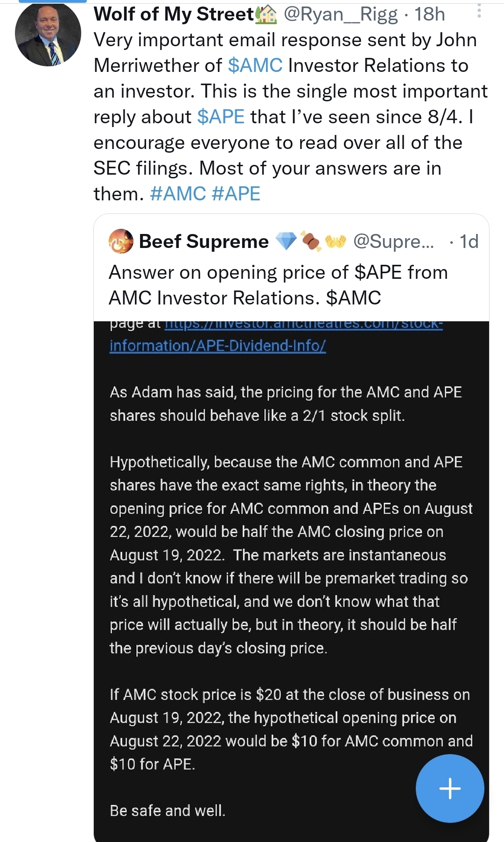Select the Beef Supreme display name
This screenshot has height=842, width=504.
pyautogui.click(x=204, y=241)
